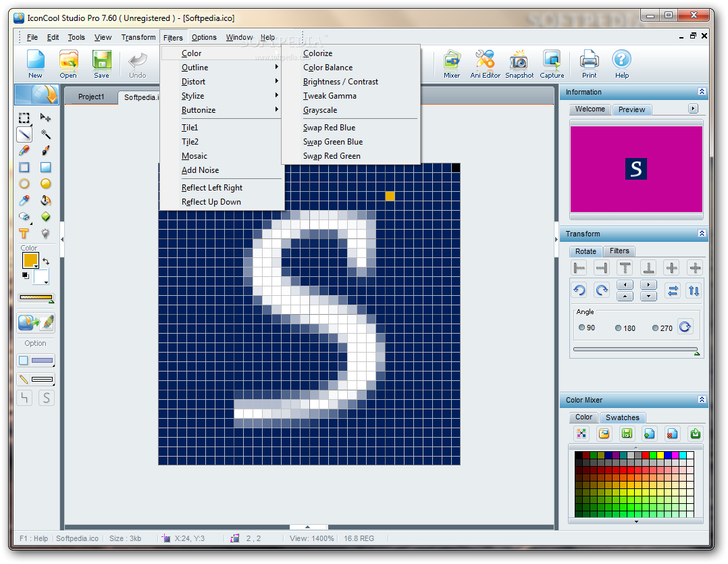Undo the last action
Viewport: 728px width, 564px height.
tap(138, 64)
